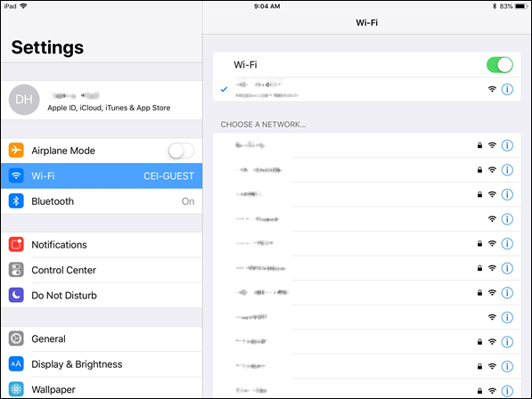Open info button of fourth unlocked network
532x399 pixels.
click(507, 219)
